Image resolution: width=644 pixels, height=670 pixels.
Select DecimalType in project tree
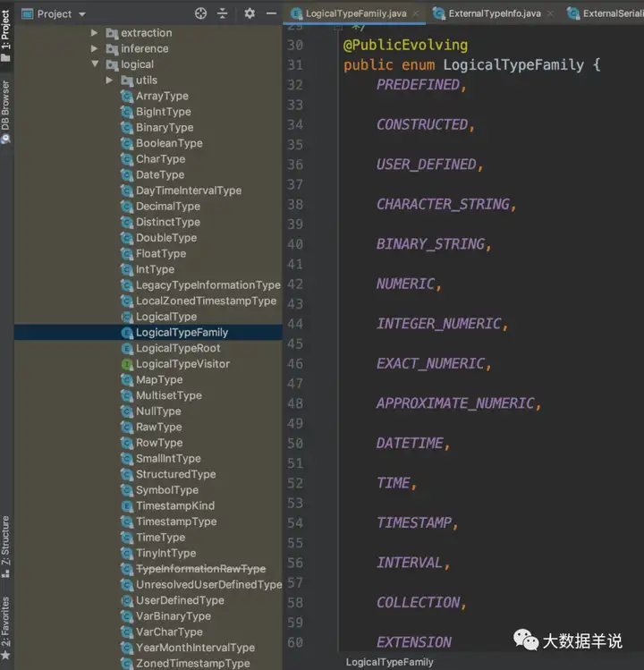pos(168,207)
